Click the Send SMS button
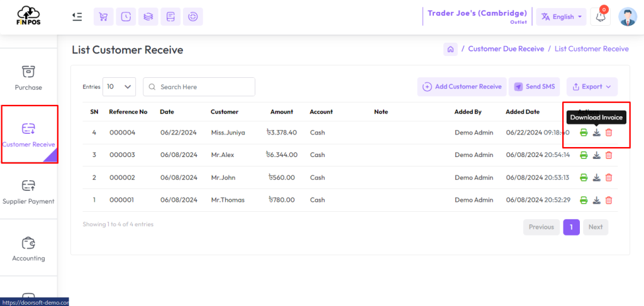This screenshot has width=644, height=306. coord(535,87)
